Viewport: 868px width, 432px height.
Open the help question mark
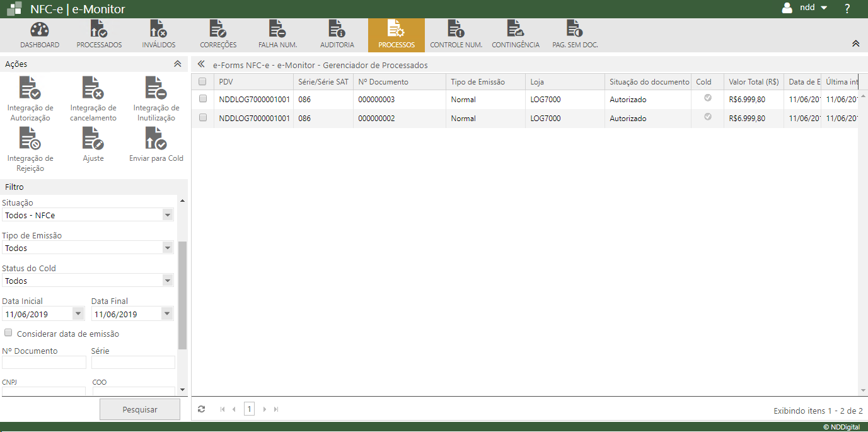pyautogui.click(x=847, y=9)
